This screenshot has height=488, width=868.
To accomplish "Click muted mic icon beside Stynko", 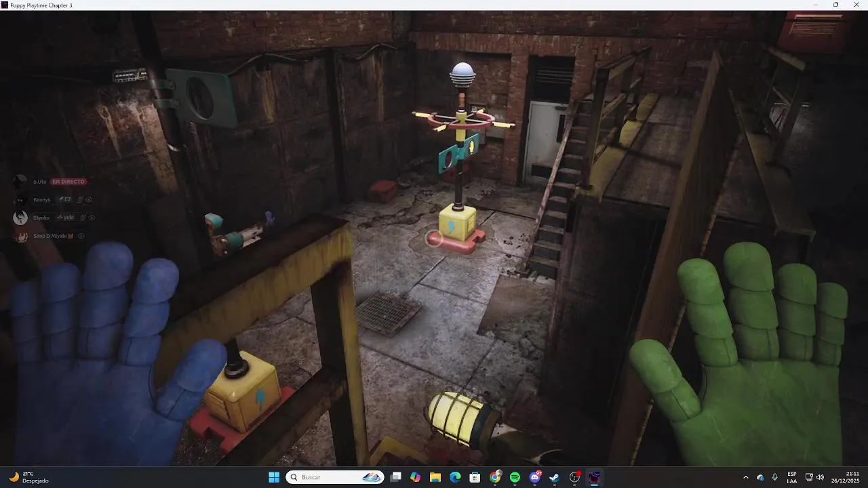I will tap(83, 218).
